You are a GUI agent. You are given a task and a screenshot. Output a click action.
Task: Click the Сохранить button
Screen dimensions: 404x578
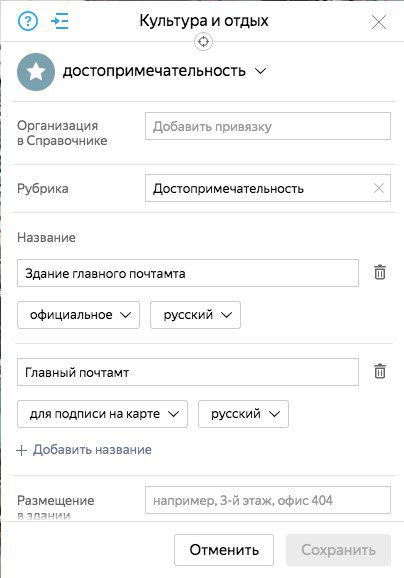[x=338, y=550]
